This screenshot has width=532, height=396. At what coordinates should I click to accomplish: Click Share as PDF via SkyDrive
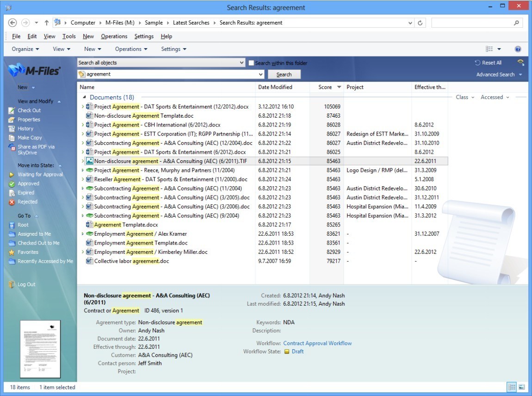click(x=36, y=150)
